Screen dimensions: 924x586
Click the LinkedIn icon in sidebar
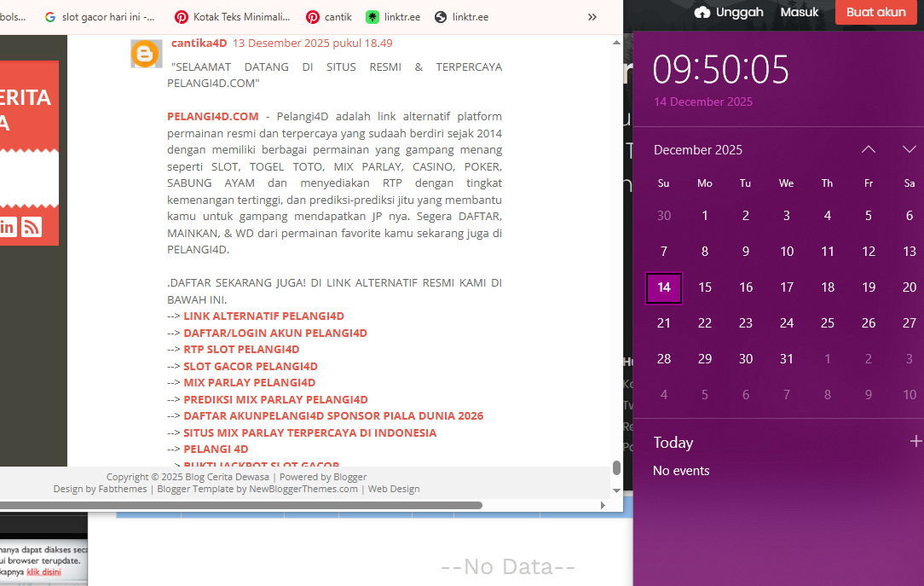point(7,227)
